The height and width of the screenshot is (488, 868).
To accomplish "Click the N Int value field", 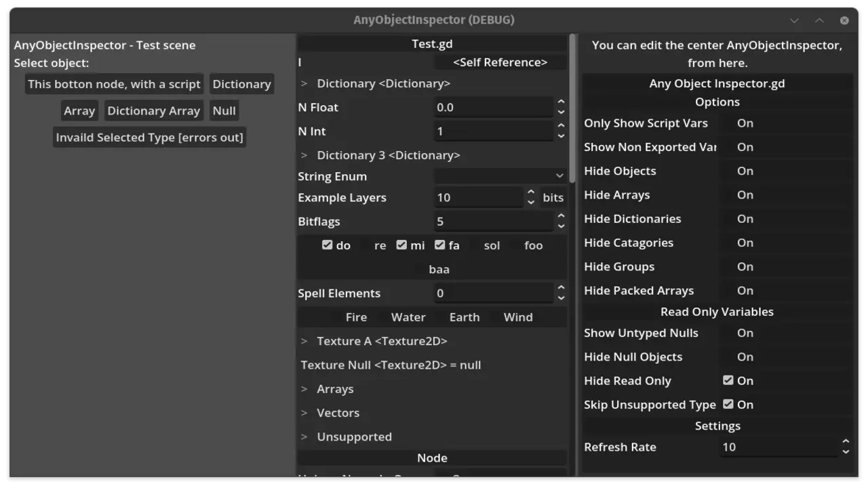I will click(494, 131).
